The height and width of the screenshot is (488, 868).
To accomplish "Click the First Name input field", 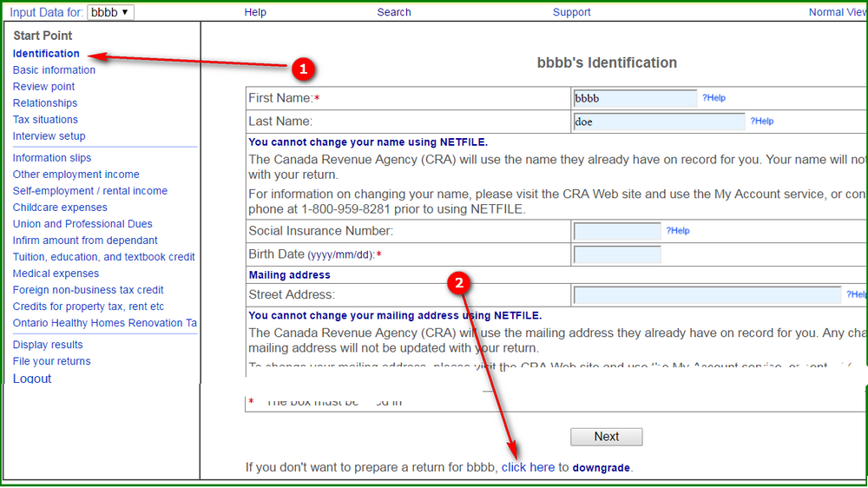I will pyautogui.click(x=635, y=99).
